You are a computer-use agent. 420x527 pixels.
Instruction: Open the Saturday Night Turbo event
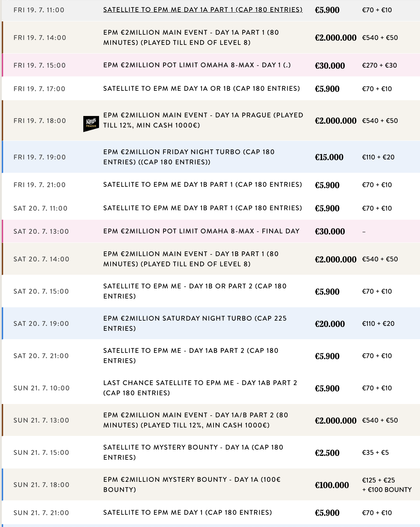(195, 323)
